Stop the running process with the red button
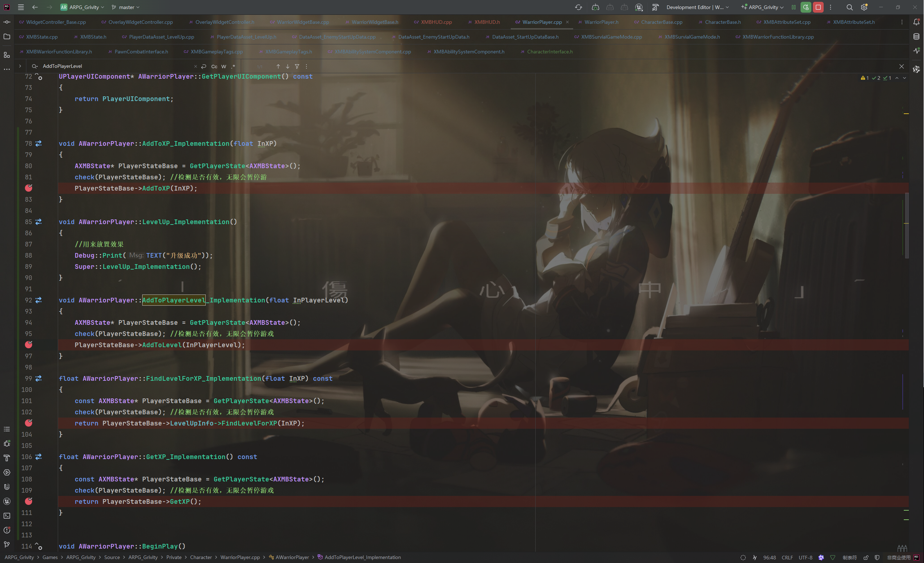Viewport: 924px width, 563px height. (818, 7)
